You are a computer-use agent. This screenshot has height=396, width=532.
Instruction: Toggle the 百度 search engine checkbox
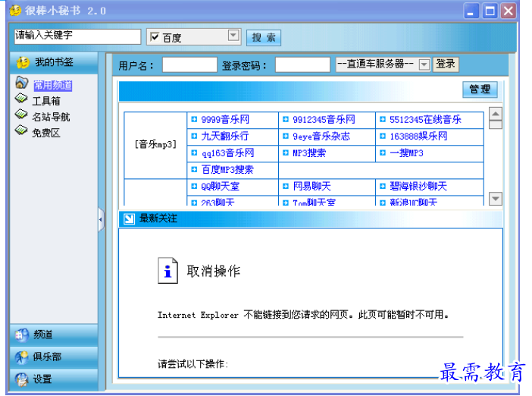(155, 36)
